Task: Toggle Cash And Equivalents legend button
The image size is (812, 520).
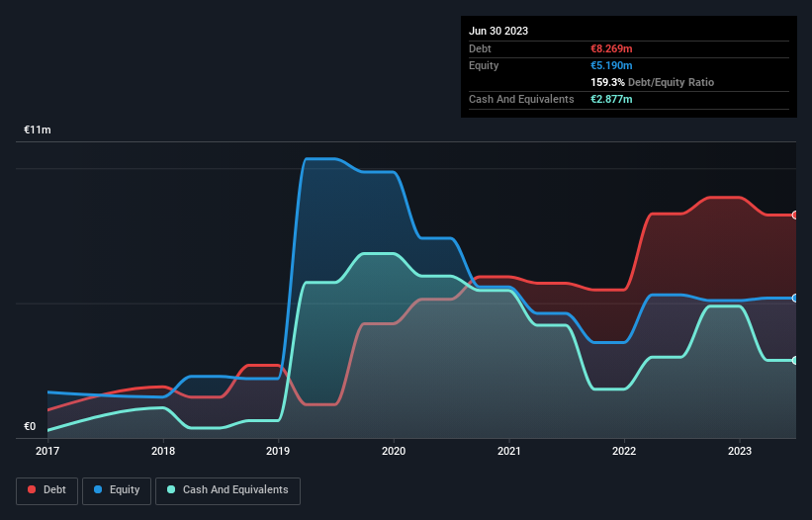Action: 227,490
